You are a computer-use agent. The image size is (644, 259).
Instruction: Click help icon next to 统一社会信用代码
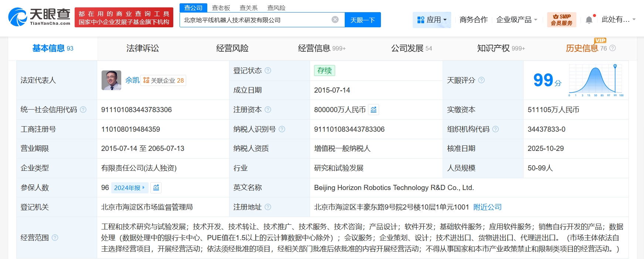point(83,110)
